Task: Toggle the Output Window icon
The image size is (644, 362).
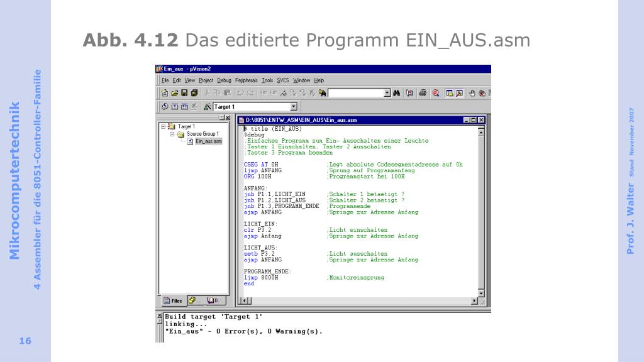Action: 460,93
